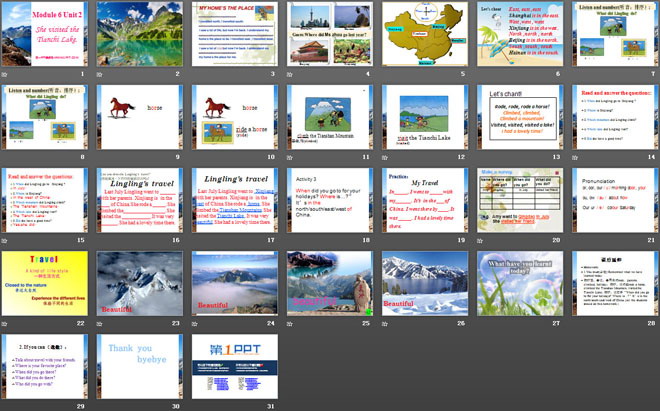
Task: Click the transition star icon under slide 2
Action: (99, 73)
